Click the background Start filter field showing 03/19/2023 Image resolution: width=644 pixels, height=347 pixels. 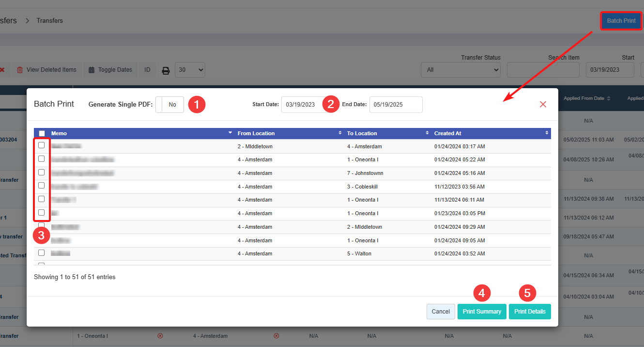tap(610, 70)
